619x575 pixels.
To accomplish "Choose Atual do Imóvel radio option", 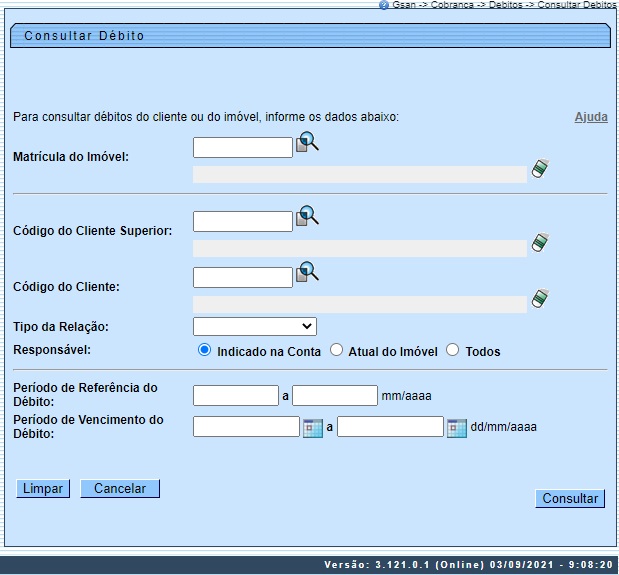I will pyautogui.click(x=337, y=350).
